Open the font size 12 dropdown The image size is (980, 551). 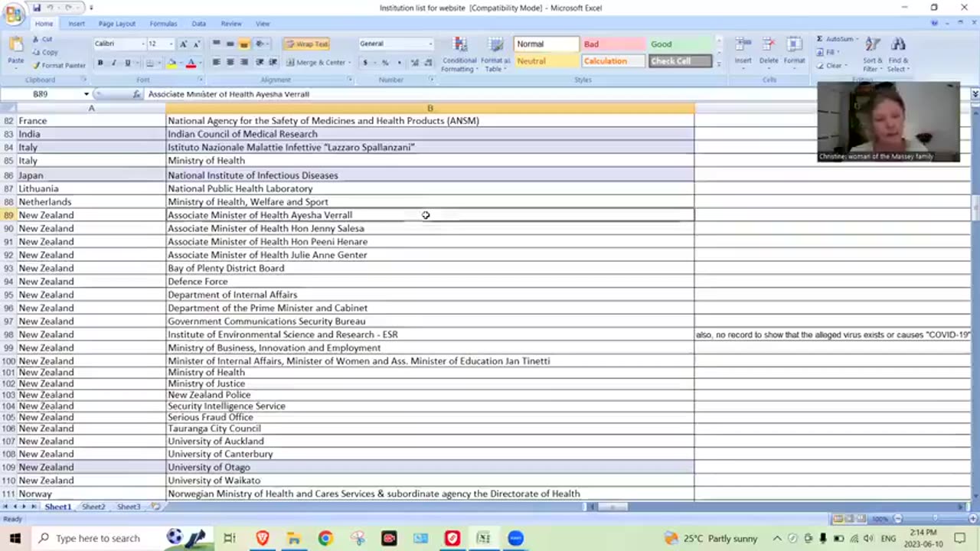click(x=171, y=44)
